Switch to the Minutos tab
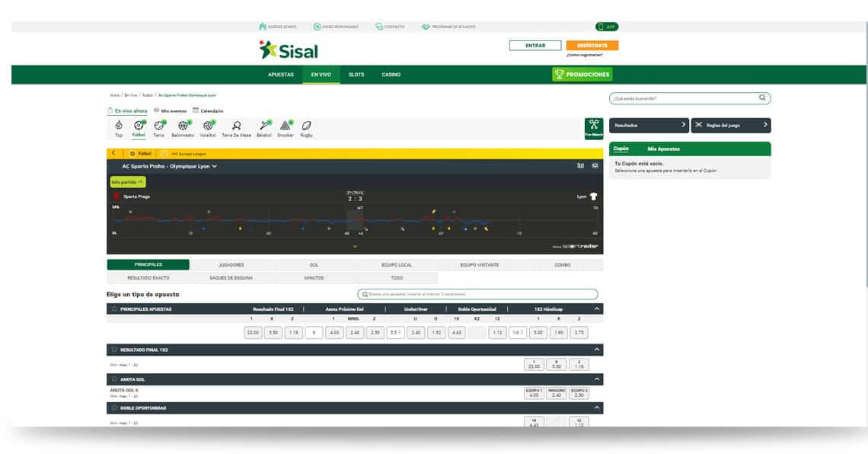This screenshot has height=454, width=868. pyautogui.click(x=314, y=278)
